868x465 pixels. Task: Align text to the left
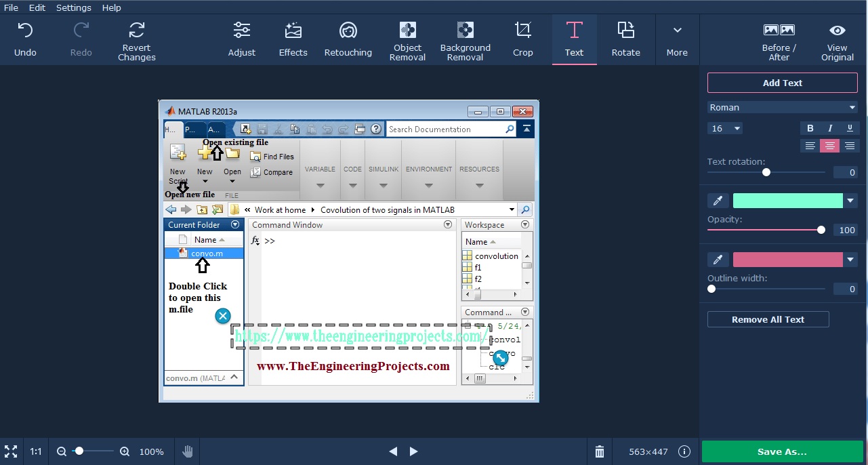pos(810,146)
